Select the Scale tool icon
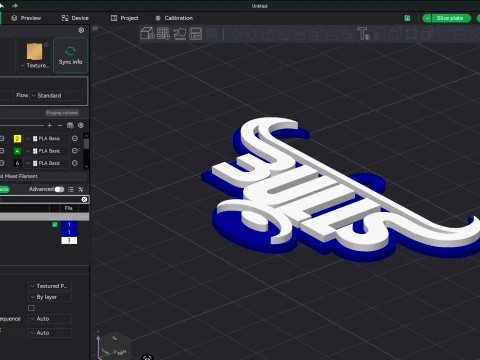 (x=268, y=34)
